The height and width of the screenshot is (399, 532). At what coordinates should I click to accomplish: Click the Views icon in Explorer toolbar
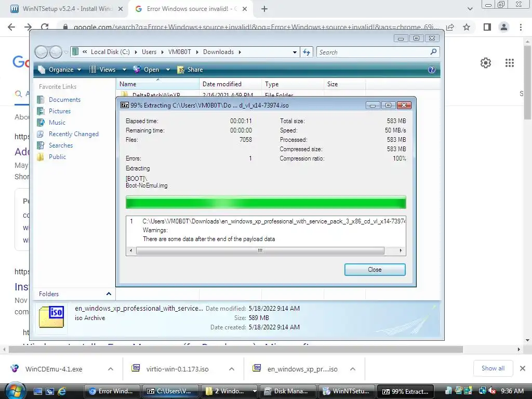pos(92,70)
